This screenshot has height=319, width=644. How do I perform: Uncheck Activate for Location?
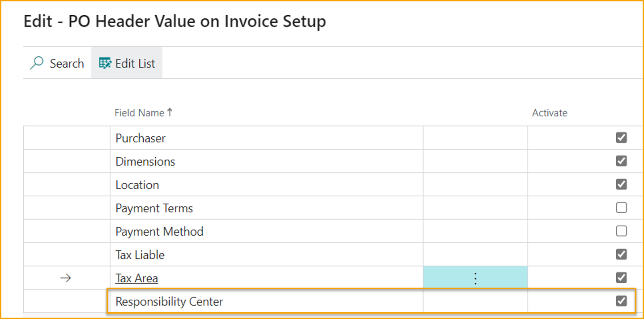[x=621, y=184]
